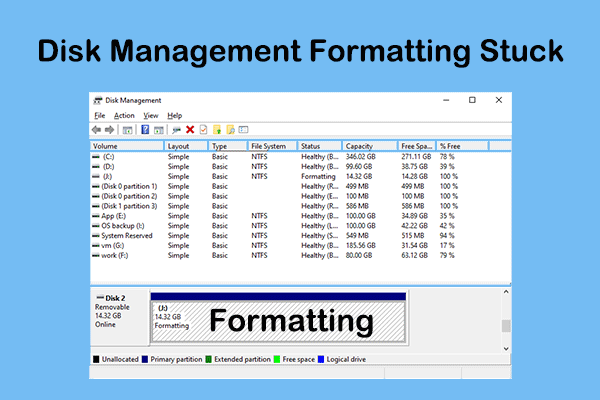Select the Disk 2 Removable label panel
600x400 pixels.
click(119, 318)
